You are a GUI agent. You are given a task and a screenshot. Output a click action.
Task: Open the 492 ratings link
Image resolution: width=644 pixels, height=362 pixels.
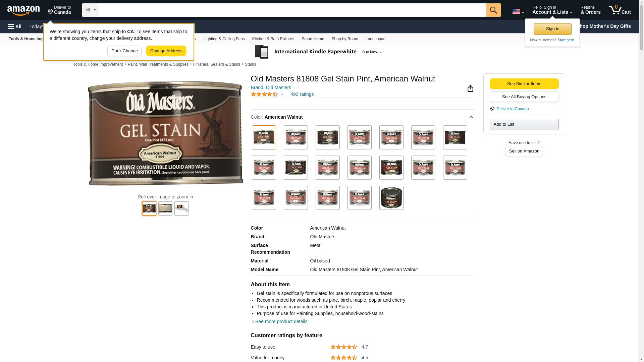point(302,94)
